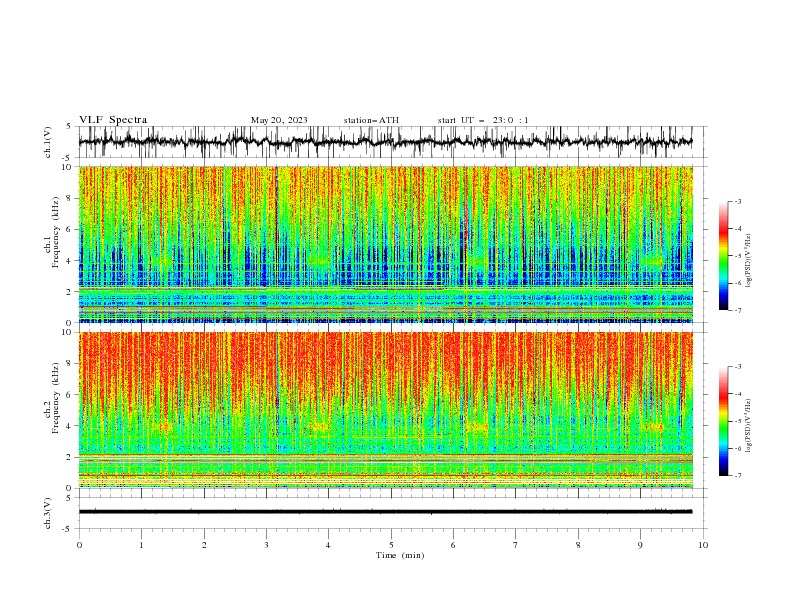Click the time axis tick label '10'
The image size is (792, 612).
703,545
